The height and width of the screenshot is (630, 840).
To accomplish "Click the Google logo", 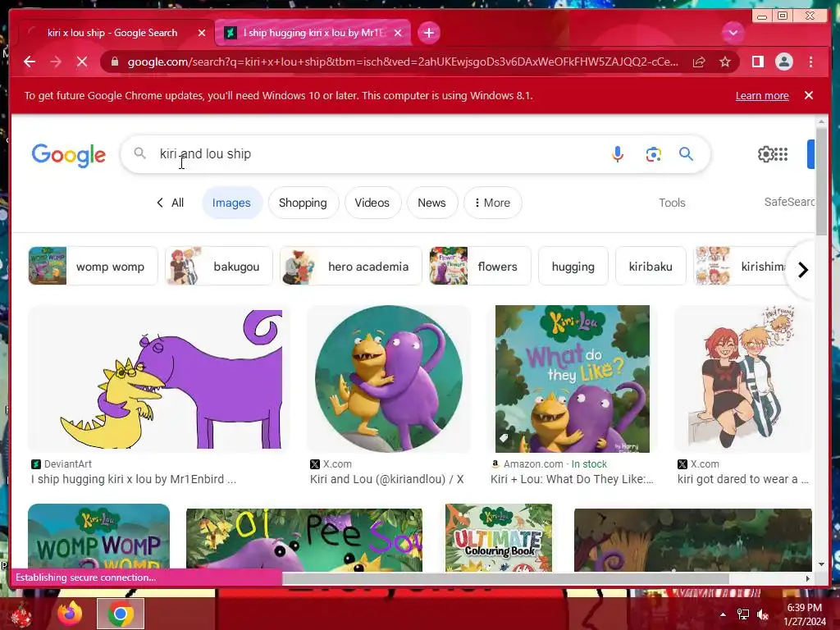I will click(x=69, y=155).
